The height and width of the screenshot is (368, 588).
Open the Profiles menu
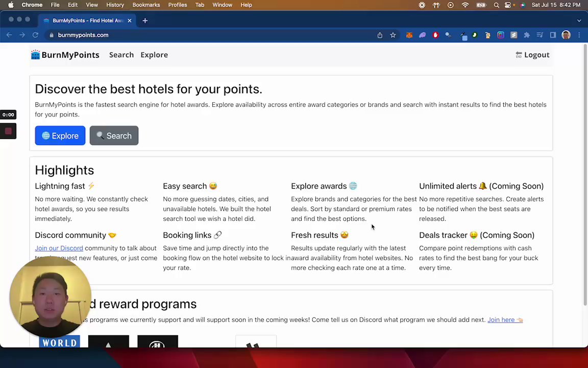178,5
